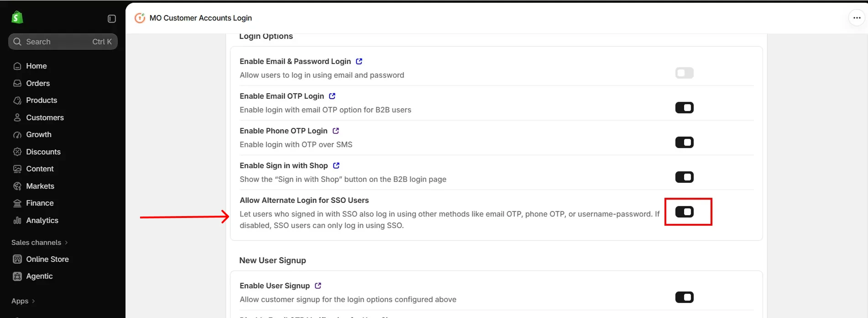The image size is (868, 318).
Task: Click the Shopify bag logo
Action: point(17,17)
